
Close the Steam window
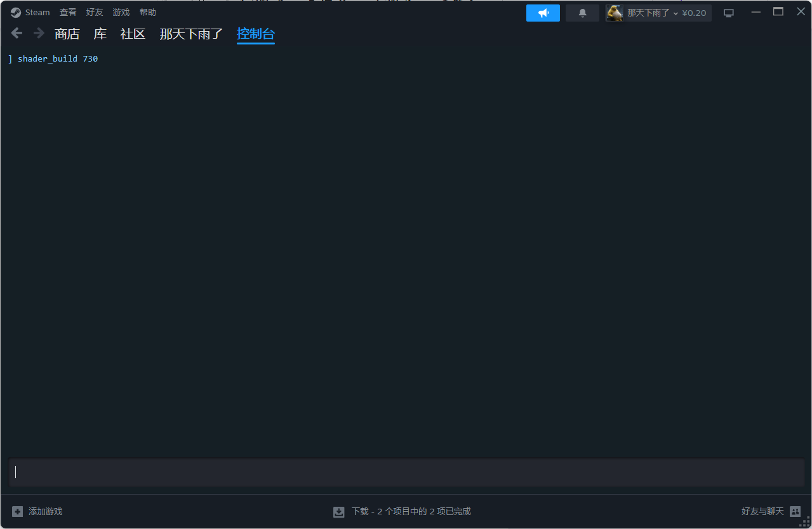coord(801,12)
